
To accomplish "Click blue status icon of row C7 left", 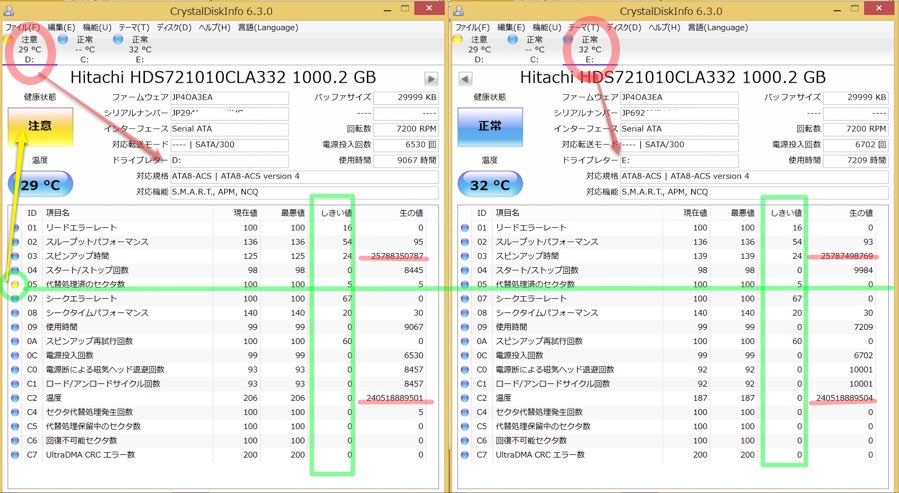I will (x=15, y=455).
